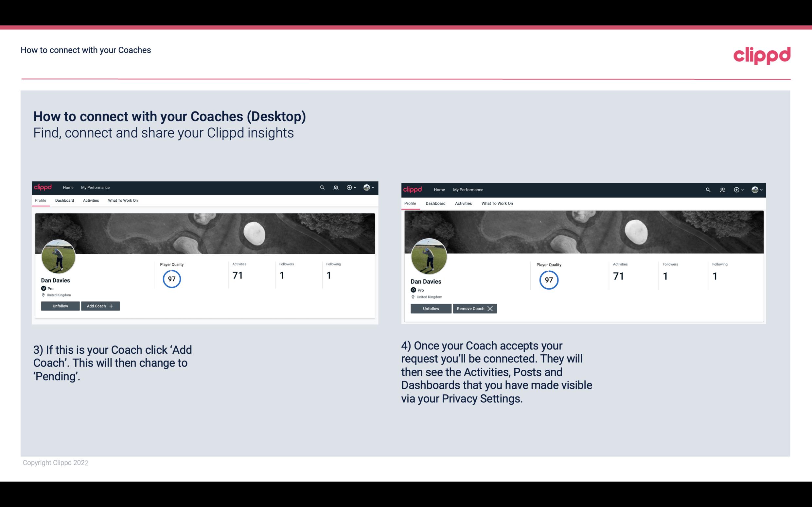
Task: Toggle 'Unfollow' button on left panel
Action: click(61, 306)
